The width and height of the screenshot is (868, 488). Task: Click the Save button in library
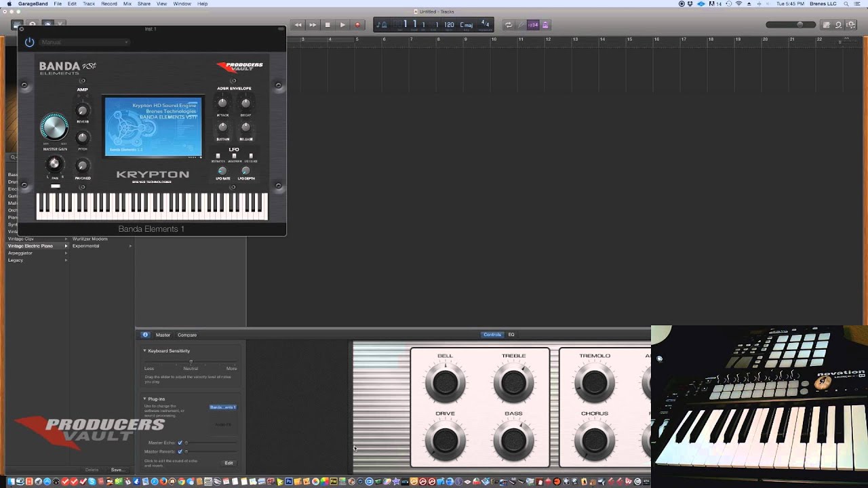117,470
